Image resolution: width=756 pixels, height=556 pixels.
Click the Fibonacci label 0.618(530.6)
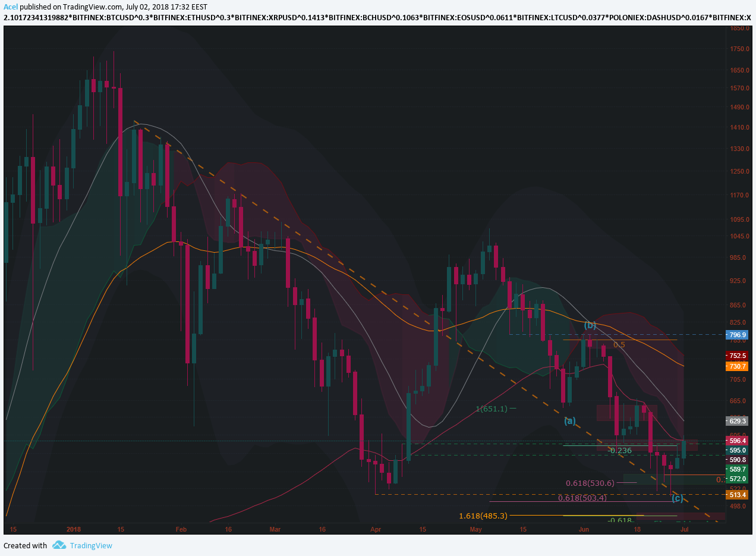coord(590,483)
